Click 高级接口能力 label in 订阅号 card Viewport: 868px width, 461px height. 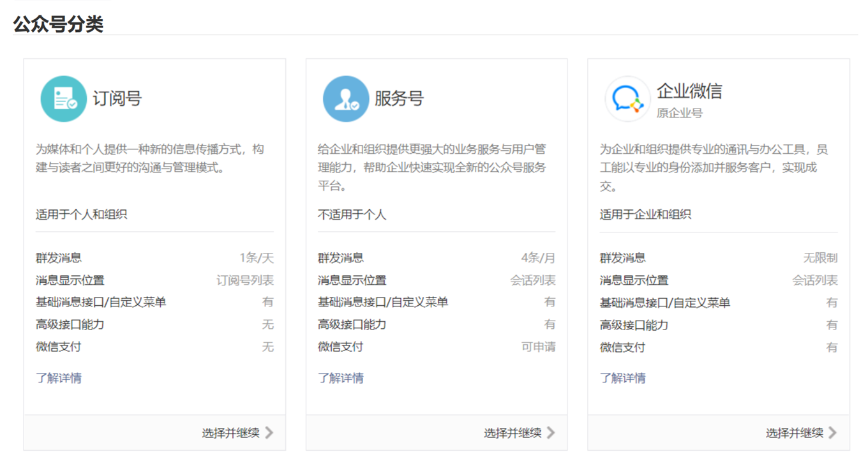[x=70, y=324]
